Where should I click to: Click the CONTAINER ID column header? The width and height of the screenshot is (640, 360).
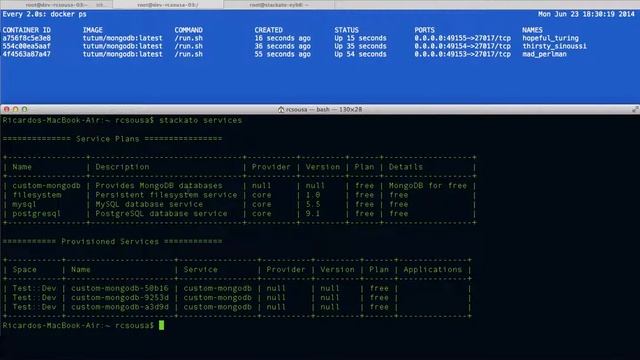pos(27,30)
